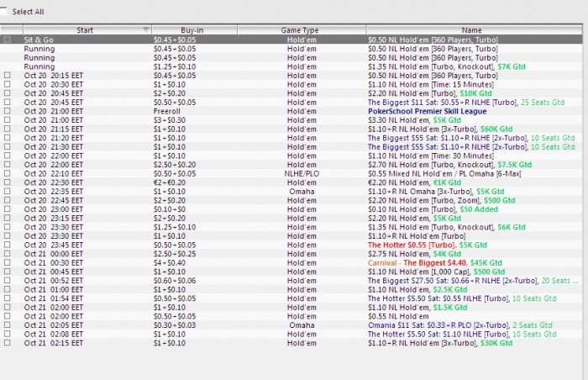Check the Oct 20 21:15 EET row checkbox

click(x=7, y=129)
